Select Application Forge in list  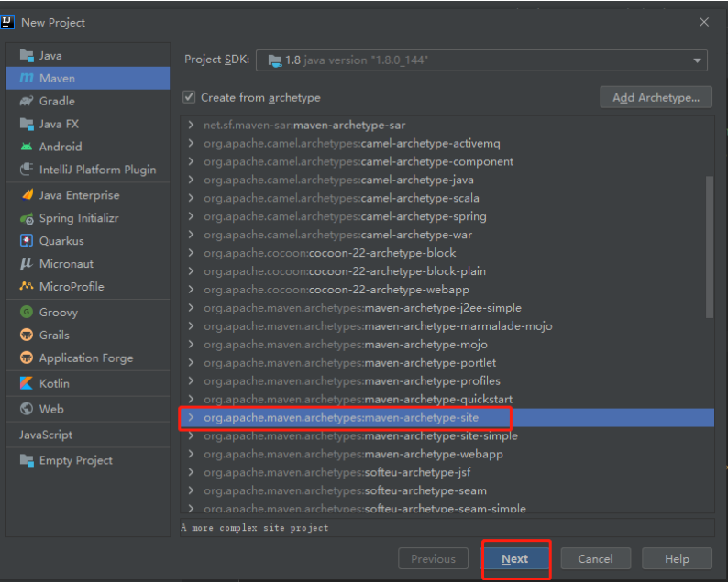[x=87, y=357]
